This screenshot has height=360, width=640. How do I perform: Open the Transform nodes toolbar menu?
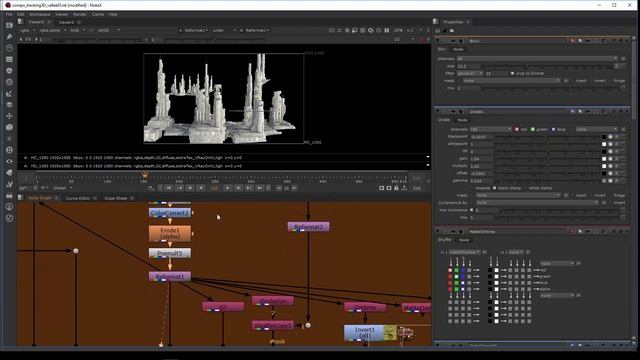click(x=9, y=116)
